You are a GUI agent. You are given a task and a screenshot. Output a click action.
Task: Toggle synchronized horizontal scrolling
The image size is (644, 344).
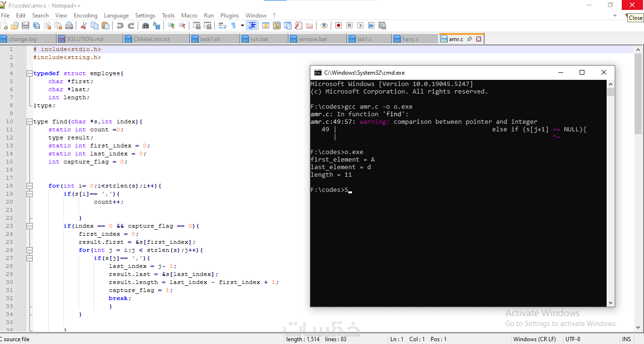tap(208, 26)
